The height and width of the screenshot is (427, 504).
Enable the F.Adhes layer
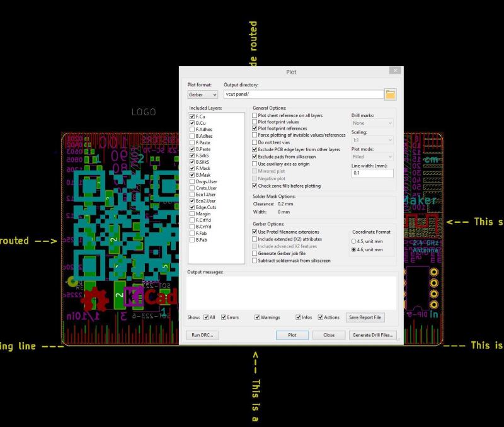point(192,130)
